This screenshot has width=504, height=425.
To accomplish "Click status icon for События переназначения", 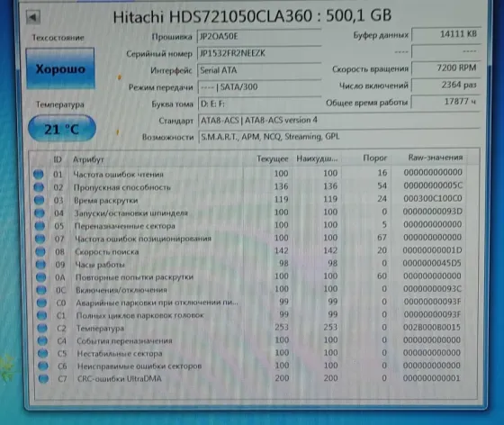I will pos(43,340).
